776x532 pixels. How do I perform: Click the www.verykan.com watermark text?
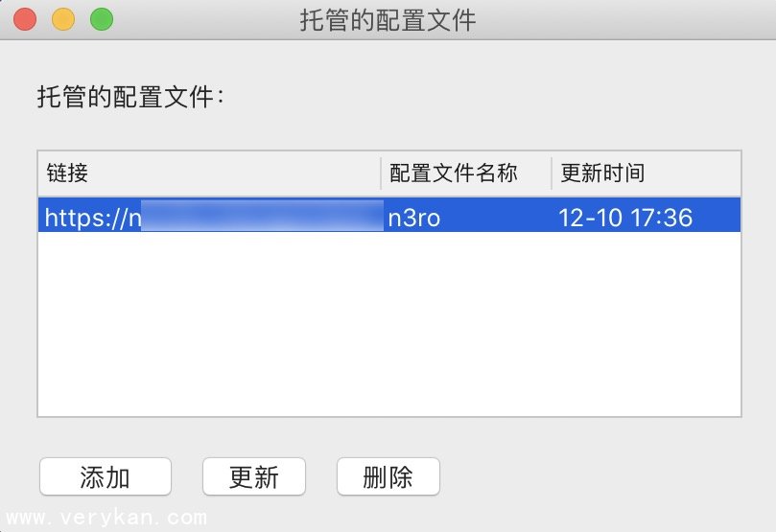[x=106, y=518]
